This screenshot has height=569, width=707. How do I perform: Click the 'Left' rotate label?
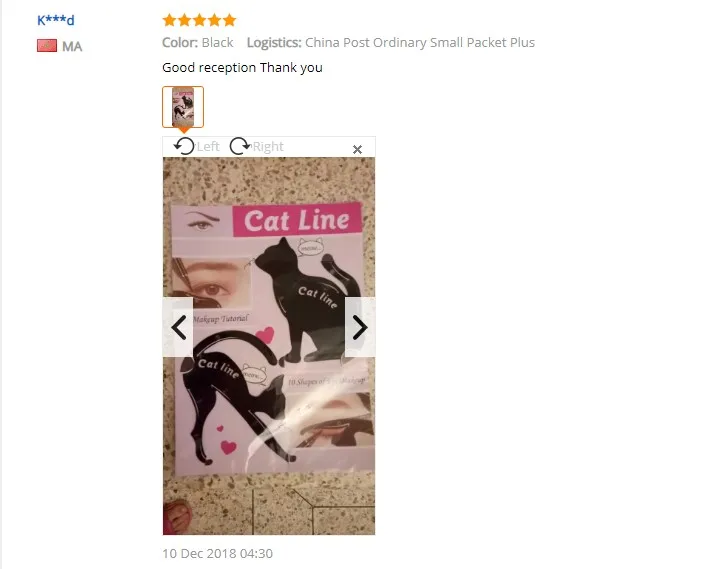[208, 147]
